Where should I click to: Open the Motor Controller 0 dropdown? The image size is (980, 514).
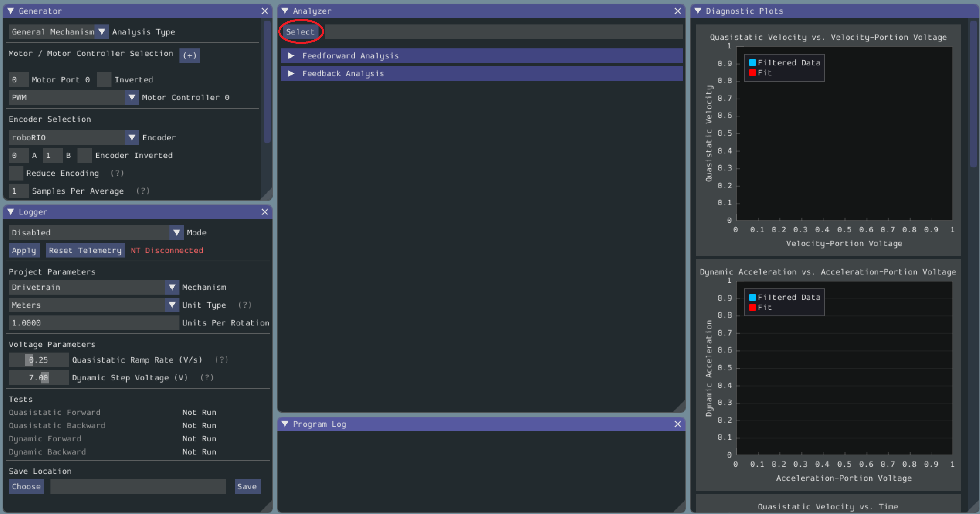point(133,97)
